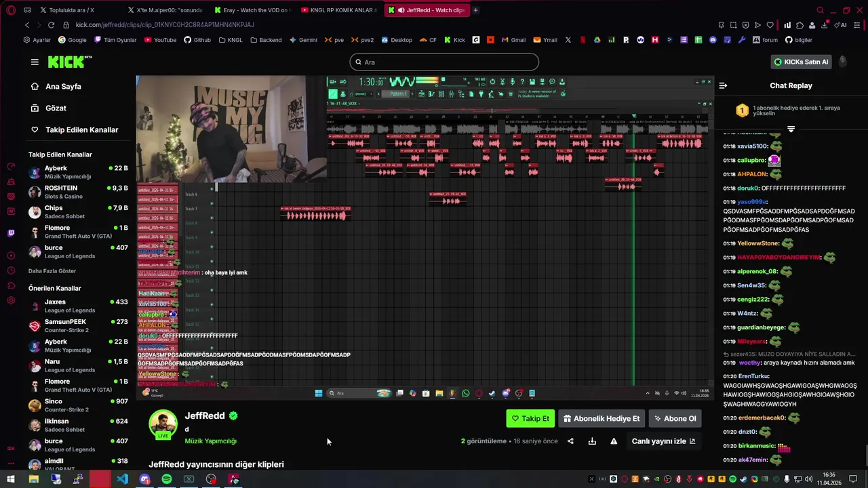
Task: Click into the Ara search field
Action: coord(444,62)
